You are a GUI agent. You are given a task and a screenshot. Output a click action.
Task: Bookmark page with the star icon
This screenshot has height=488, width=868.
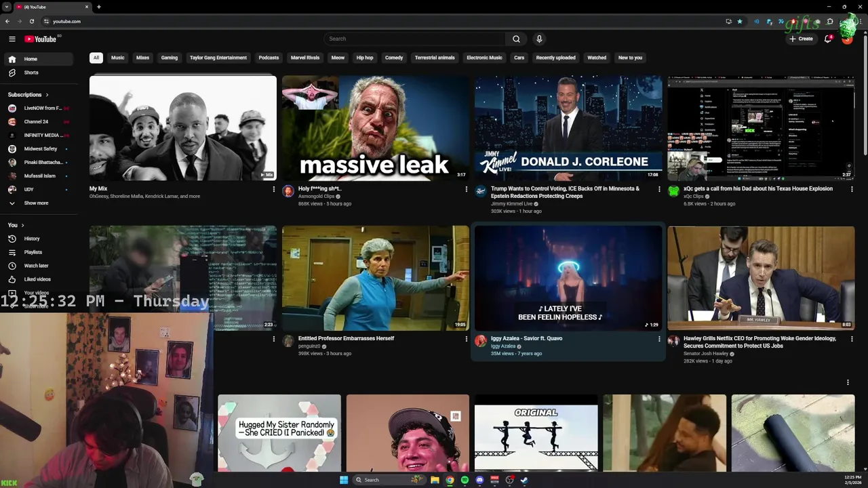(740, 21)
